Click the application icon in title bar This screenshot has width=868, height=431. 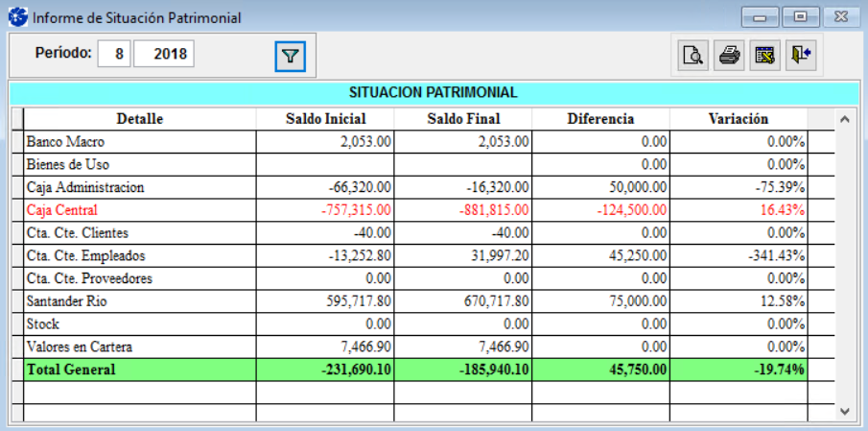[x=16, y=17]
